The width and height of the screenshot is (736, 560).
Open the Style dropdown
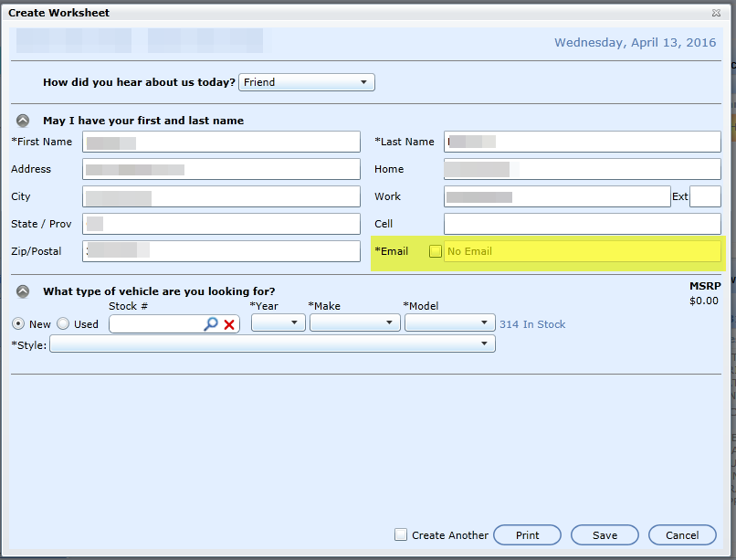point(272,343)
